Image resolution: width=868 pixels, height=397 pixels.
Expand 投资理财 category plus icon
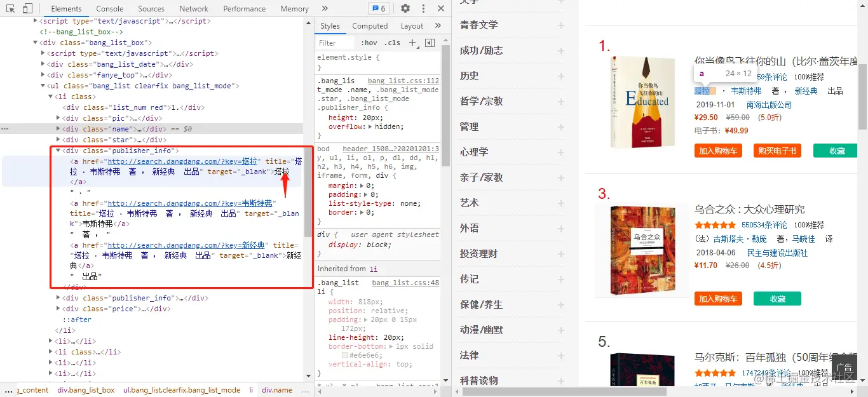561,254
